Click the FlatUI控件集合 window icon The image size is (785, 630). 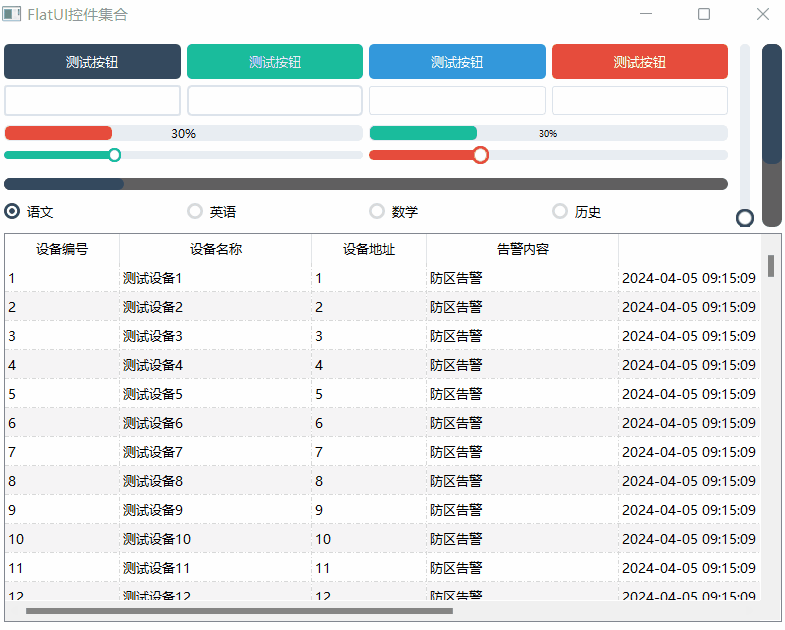[x=12, y=14]
